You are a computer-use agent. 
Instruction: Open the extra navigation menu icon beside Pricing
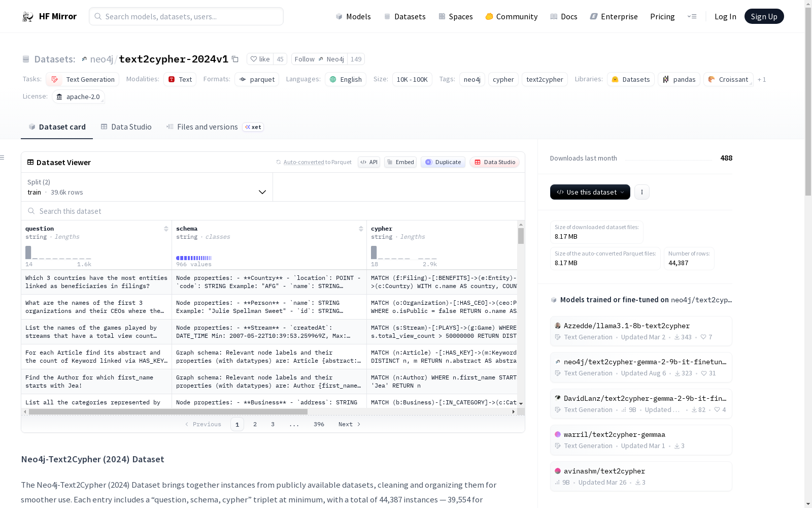[x=692, y=17]
